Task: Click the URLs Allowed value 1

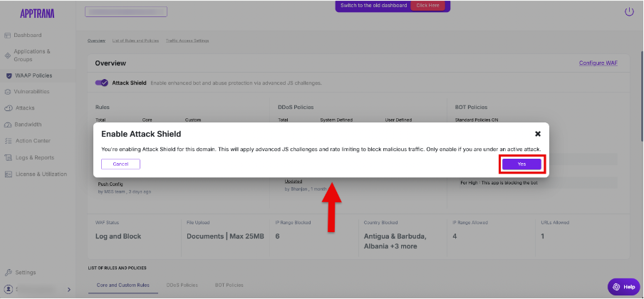Action: pyautogui.click(x=543, y=236)
